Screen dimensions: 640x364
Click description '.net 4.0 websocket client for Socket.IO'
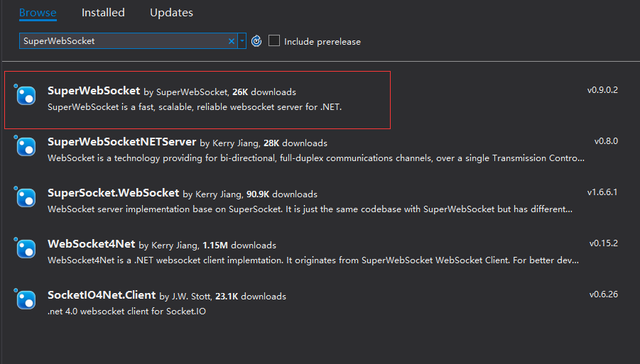click(x=126, y=311)
